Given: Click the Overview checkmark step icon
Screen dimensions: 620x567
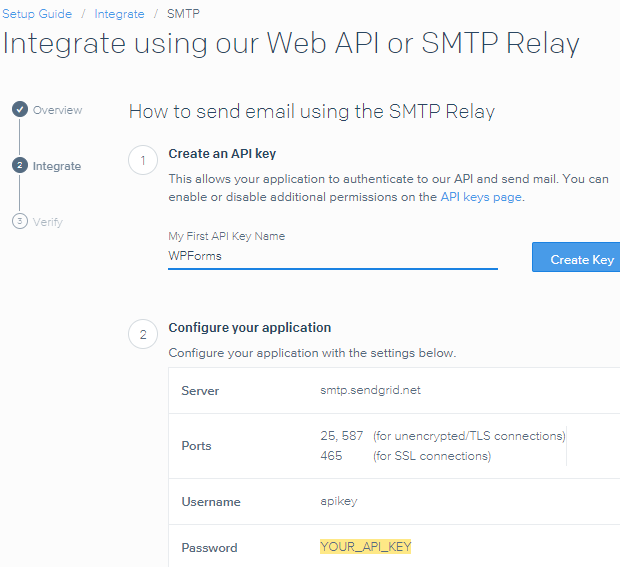Looking at the screenshot, I should coord(20,110).
